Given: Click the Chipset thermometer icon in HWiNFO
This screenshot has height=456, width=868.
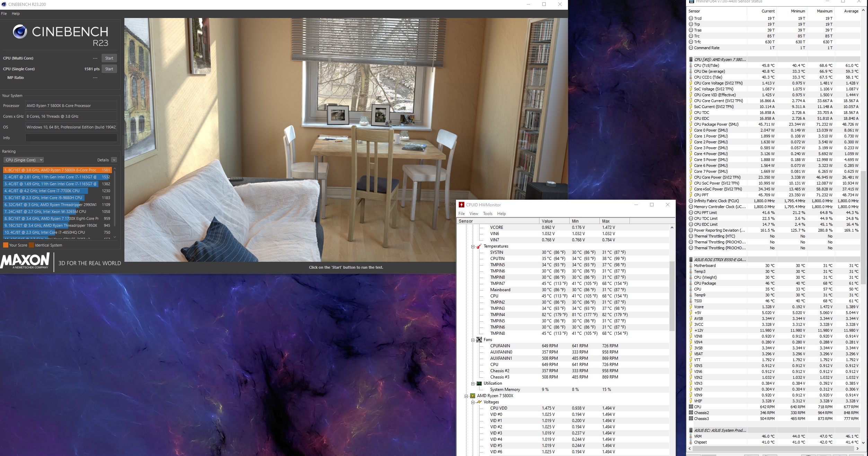Looking at the screenshot, I should [x=691, y=442].
